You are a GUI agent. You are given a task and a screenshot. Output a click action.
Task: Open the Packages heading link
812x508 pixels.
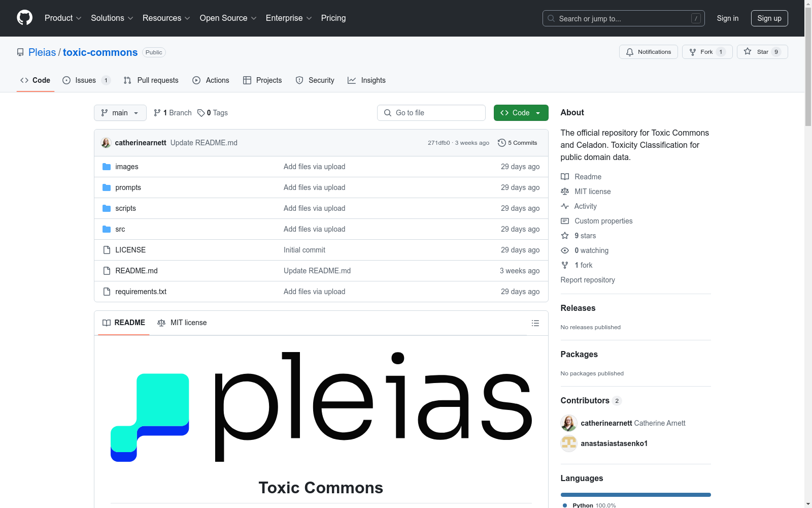579,354
